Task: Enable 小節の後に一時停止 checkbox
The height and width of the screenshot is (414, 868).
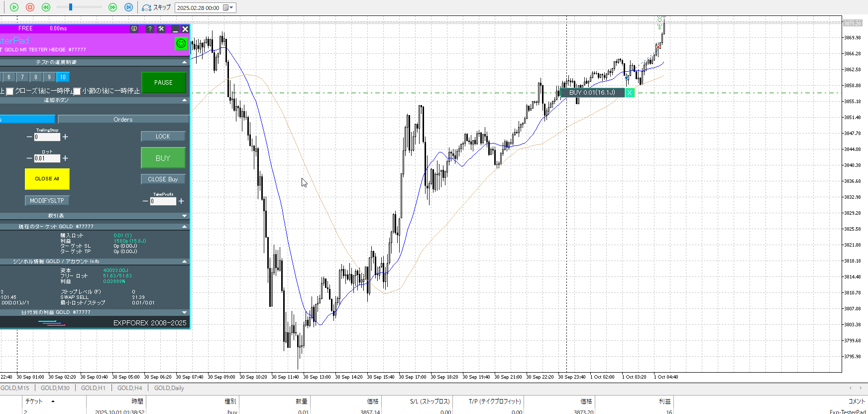Action: pyautogui.click(x=77, y=92)
